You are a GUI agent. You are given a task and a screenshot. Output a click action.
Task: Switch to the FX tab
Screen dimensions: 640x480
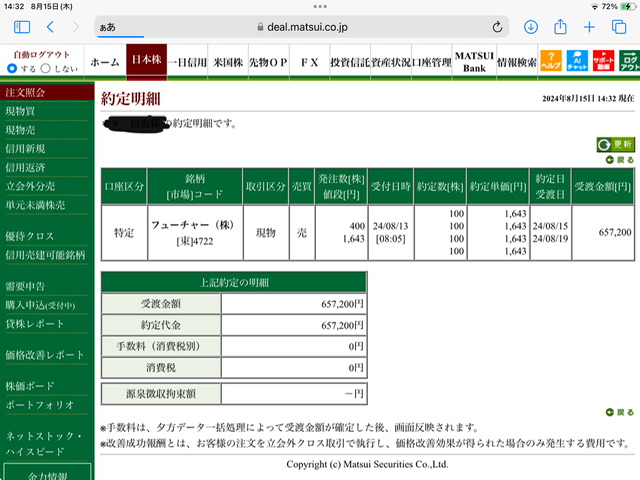tap(309, 62)
